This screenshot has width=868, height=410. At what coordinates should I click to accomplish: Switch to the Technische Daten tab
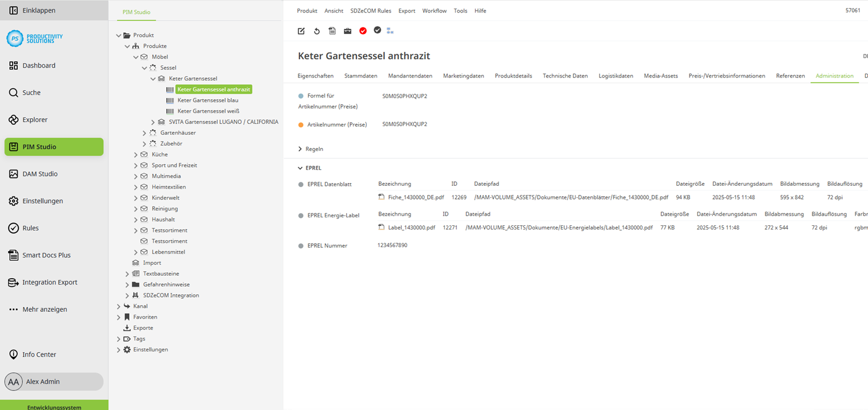click(x=565, y=75)
